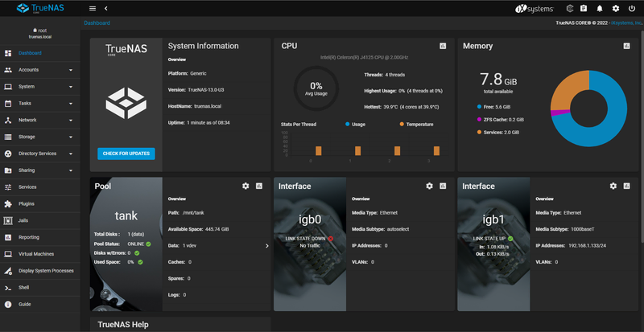This screenshot has width=644, height=332.
Task: Click the page vertical scrollbar
Action: pos(642,135)
